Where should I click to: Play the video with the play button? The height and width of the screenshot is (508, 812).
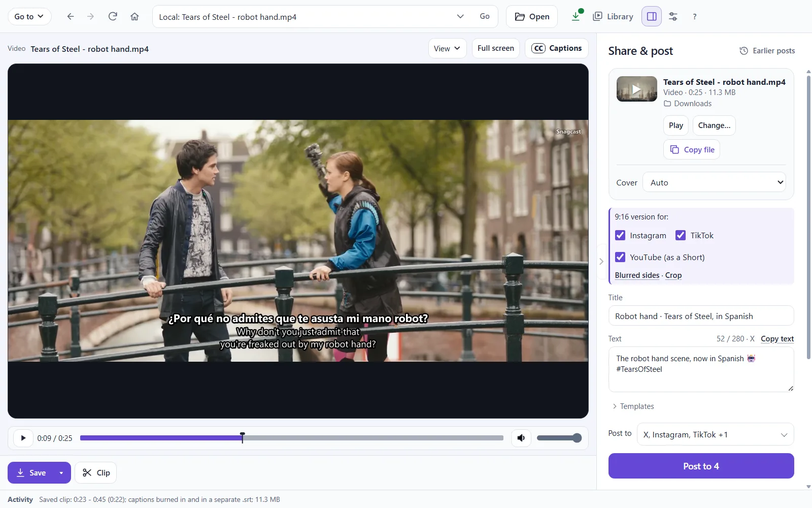tap(23, 438)
